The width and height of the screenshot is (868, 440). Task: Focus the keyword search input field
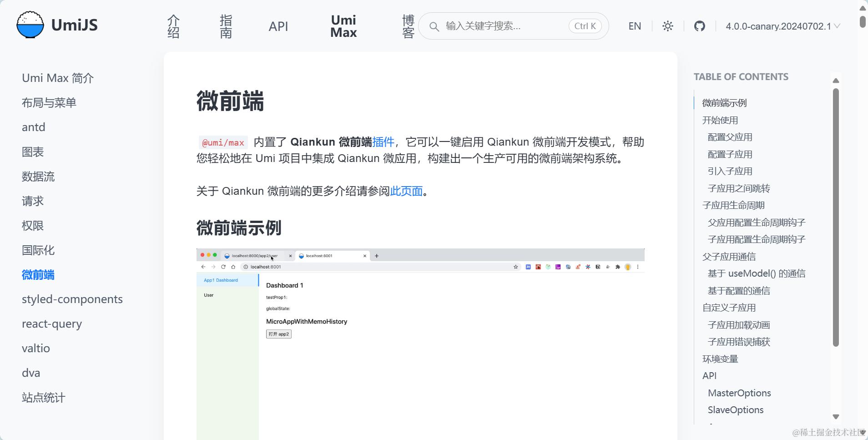point(513,26)
